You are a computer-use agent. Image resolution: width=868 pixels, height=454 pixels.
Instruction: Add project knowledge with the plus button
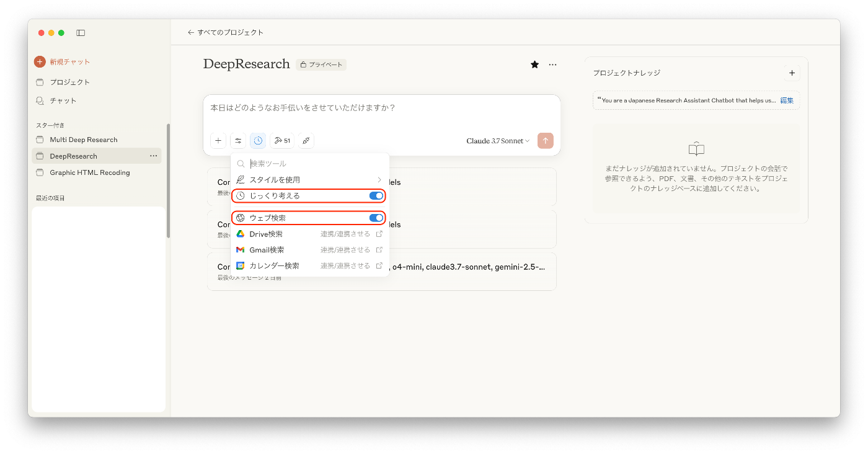pos(792,73)
